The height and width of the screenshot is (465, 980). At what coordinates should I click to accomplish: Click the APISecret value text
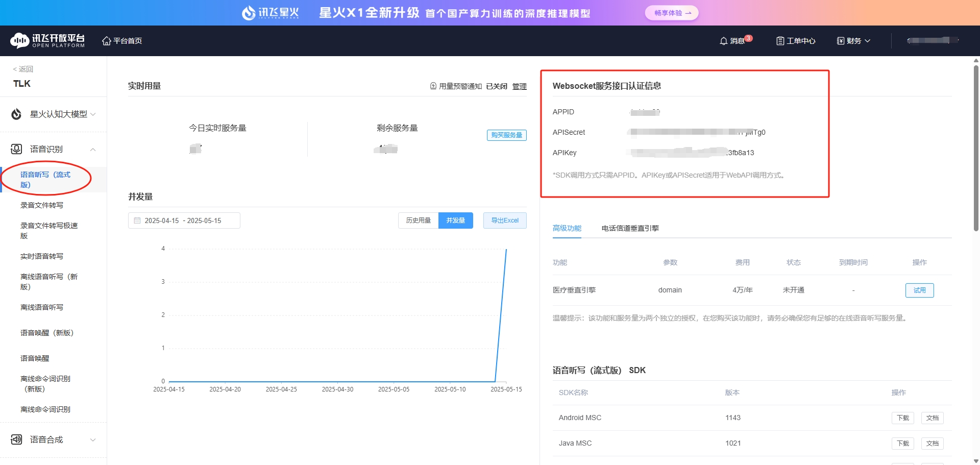tap(697, 132)
